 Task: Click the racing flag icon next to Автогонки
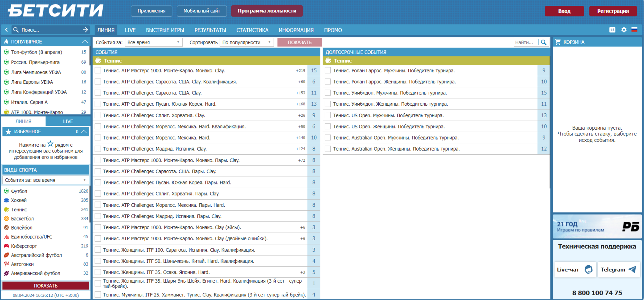pos(6,264)
